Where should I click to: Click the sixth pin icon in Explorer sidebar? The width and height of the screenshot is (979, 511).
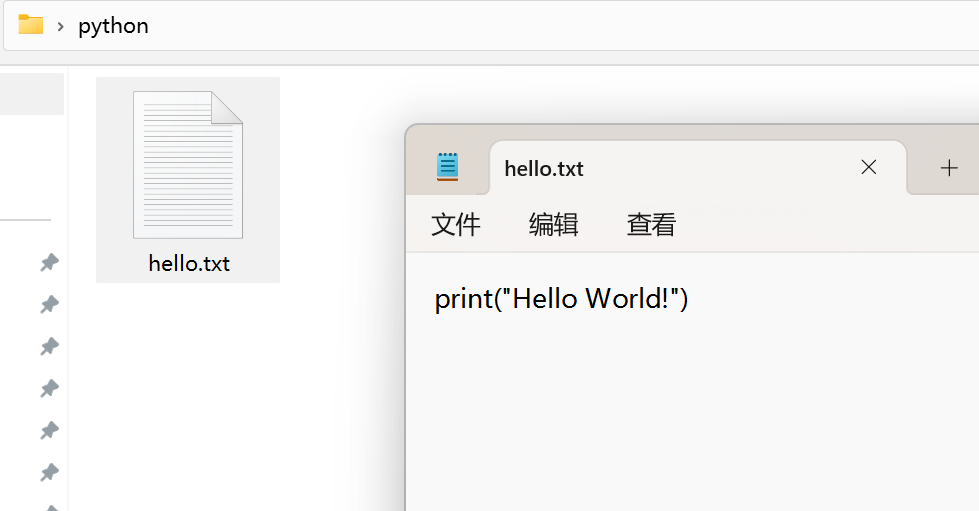[49, 472]
